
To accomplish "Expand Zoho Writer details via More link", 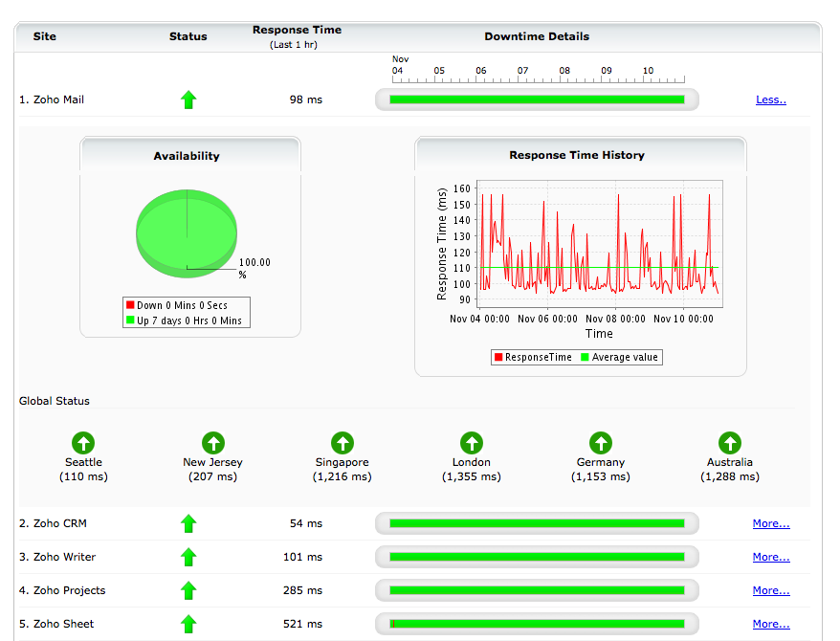I will tap(771, 557).
